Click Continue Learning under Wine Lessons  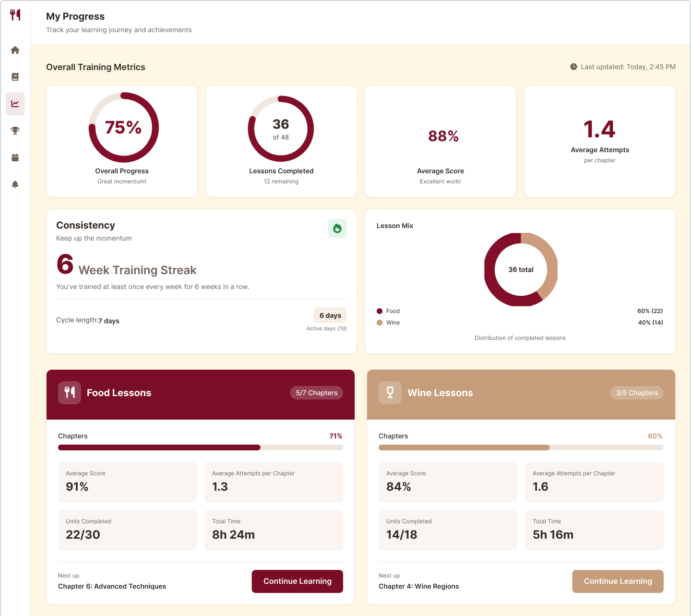[x=618, y=581]
